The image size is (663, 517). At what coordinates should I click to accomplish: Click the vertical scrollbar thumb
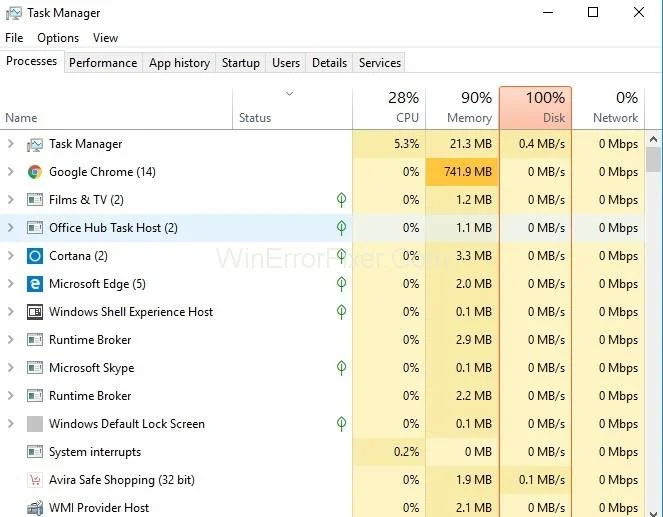(654, 160)
